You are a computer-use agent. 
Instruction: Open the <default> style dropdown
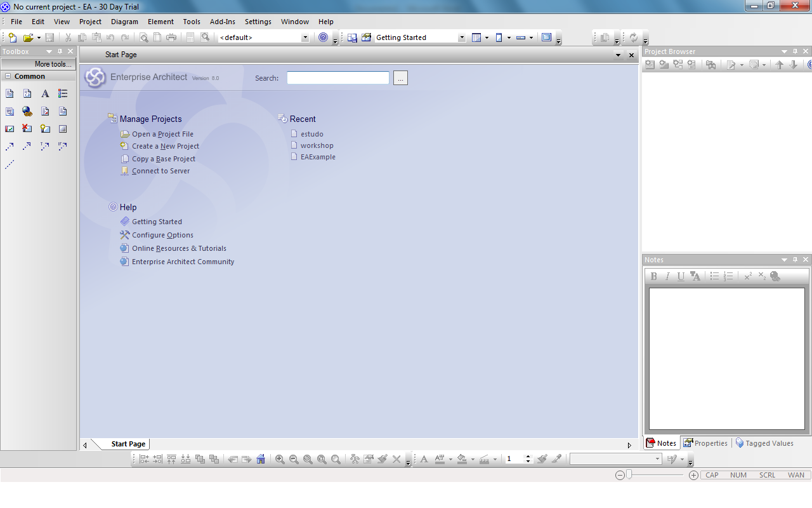(305, 37)
